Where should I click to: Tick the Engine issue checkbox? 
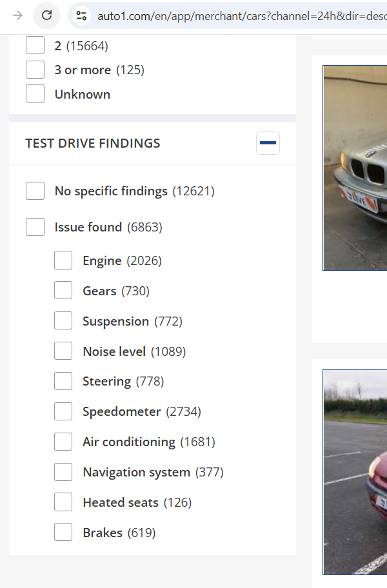pyautogui.click(x=63, y=260)
